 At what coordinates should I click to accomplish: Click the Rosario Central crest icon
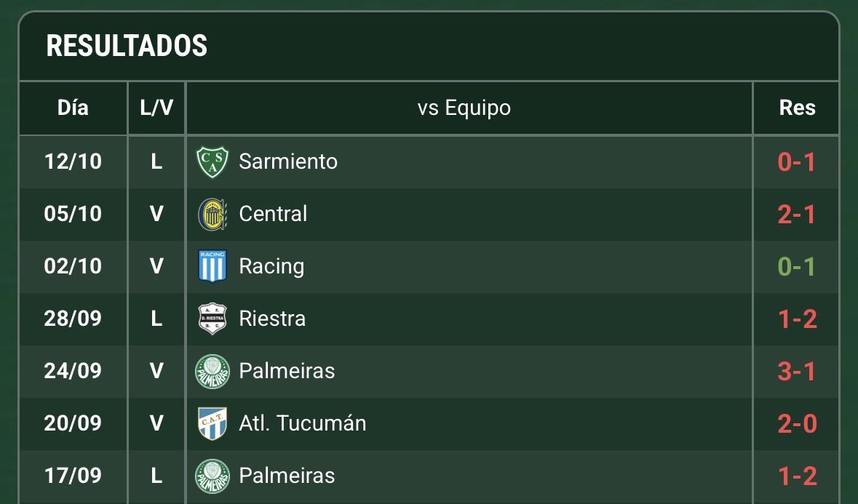click(x=212, y=214)
